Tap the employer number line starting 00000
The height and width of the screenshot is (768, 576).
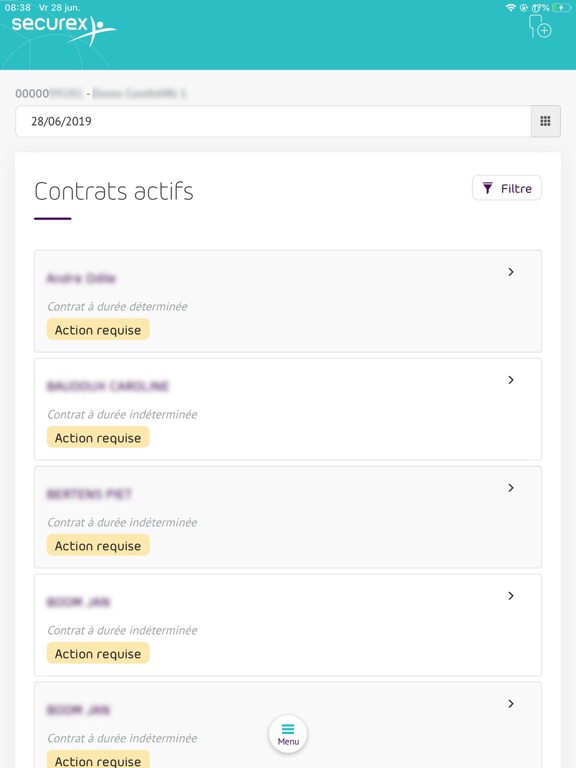tap(100, 93)
